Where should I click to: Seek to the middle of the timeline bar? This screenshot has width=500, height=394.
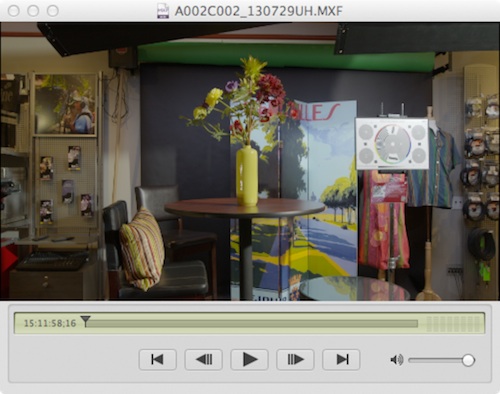tap(252, 324)
